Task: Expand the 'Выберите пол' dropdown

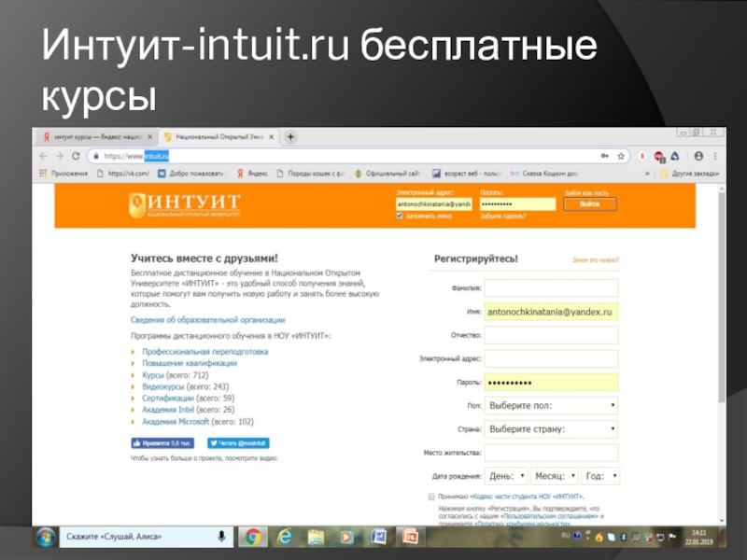Action: pyautogui.click(x=551, y=406)
